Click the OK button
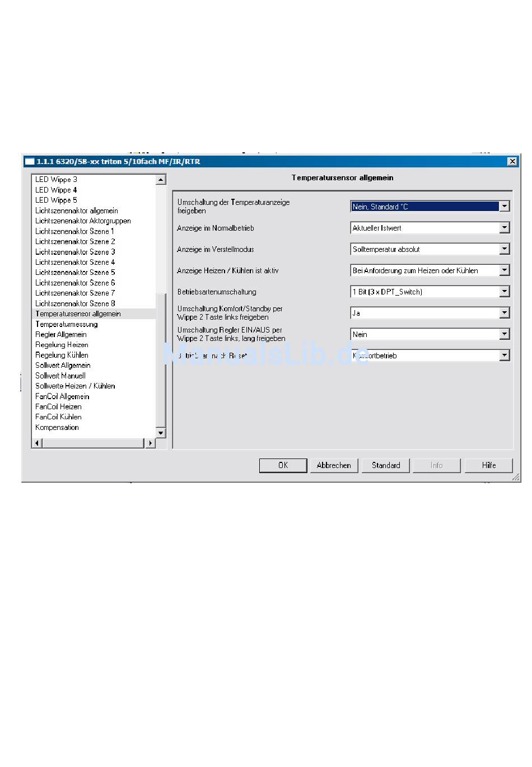 (x=283, y=465)
